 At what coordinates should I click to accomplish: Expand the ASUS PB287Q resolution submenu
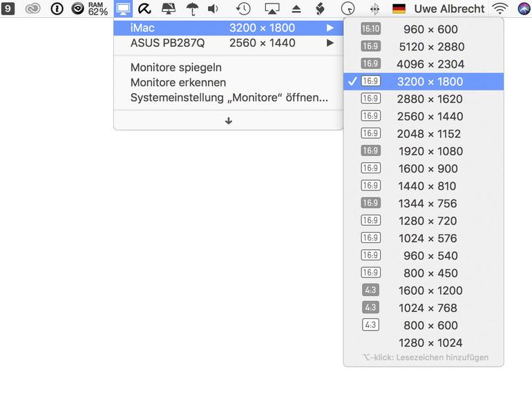tap(228, 43)
